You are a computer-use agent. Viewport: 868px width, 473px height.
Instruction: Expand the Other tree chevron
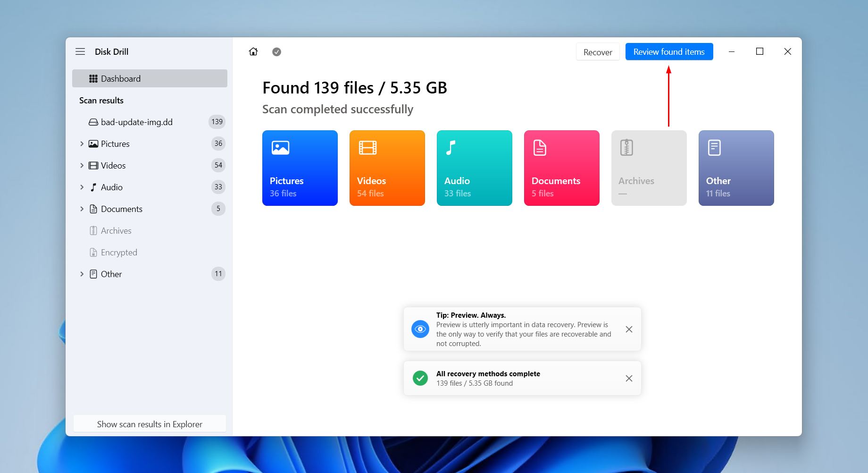click(x=82, y=274)
